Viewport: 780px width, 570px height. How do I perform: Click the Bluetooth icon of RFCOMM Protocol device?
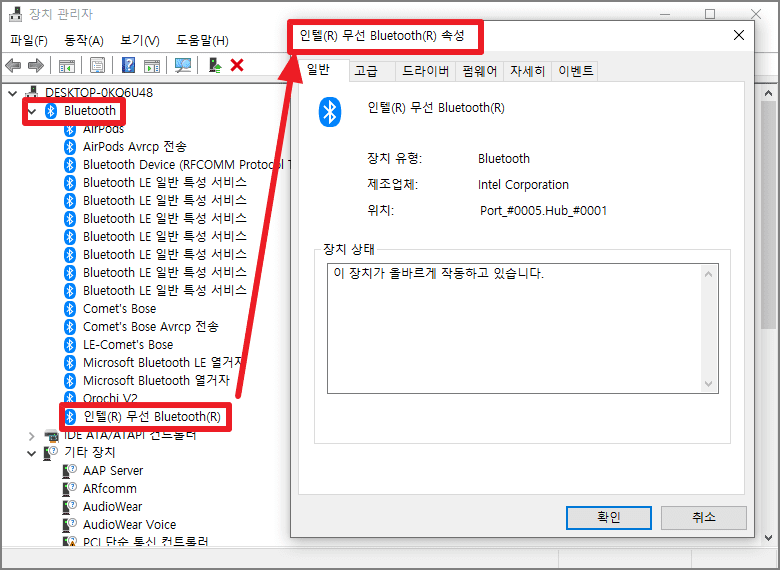pos(70,165)
